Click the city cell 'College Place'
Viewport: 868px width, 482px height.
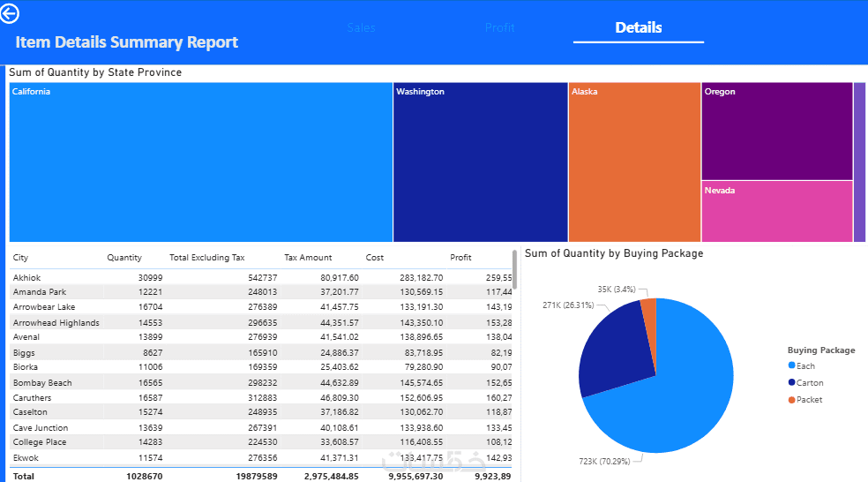[40, 442]
